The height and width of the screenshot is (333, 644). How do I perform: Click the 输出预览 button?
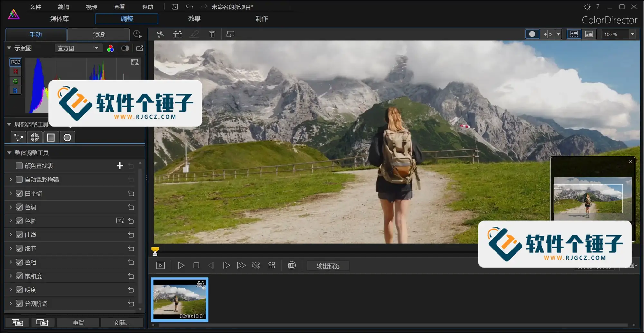tap(328, 266)
